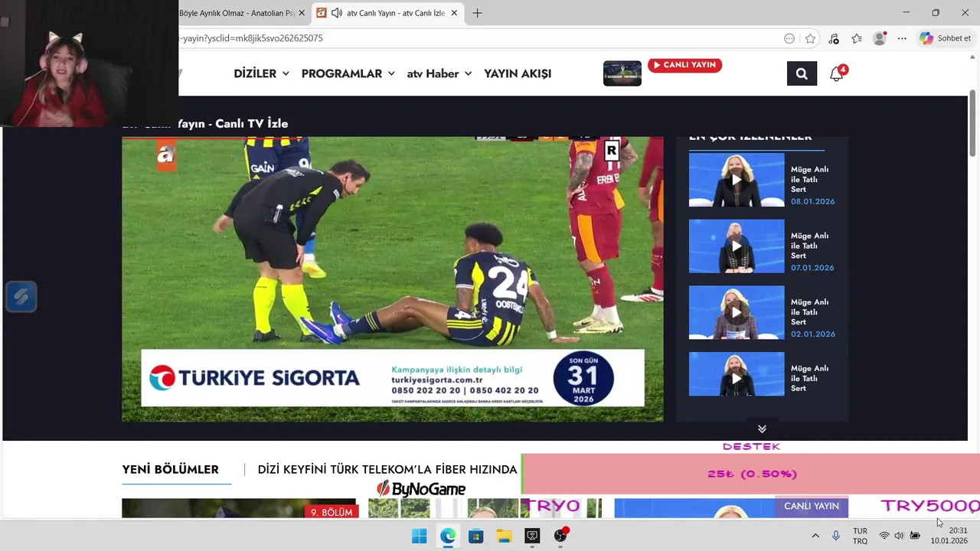Open the clock showing 20:31 10.01.2026
980x551 pixels.
tap(949, 536)
